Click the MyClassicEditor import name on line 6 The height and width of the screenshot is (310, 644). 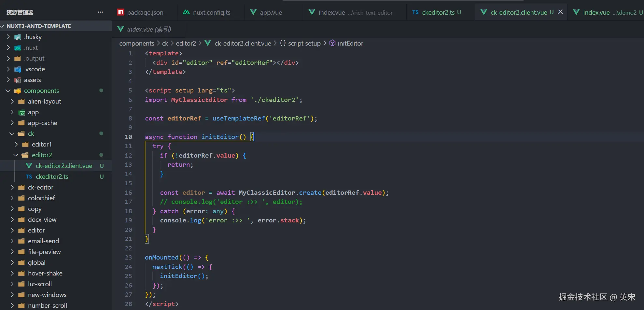tap(199, 100)
